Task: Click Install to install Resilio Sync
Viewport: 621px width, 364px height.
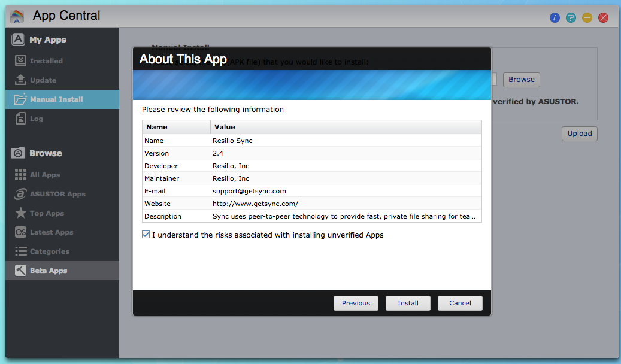Action: click(408, 303)
